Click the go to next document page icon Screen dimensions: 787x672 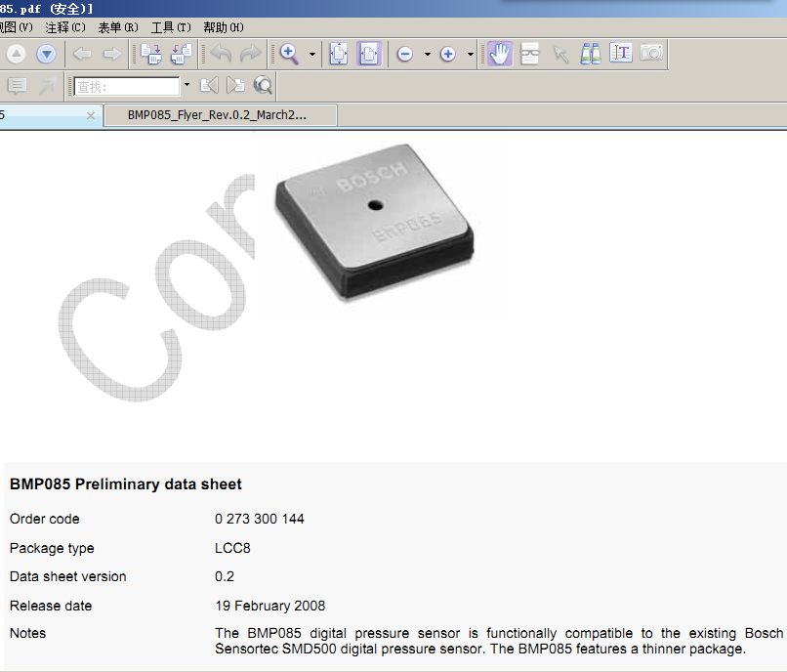[x=151, y=54]
